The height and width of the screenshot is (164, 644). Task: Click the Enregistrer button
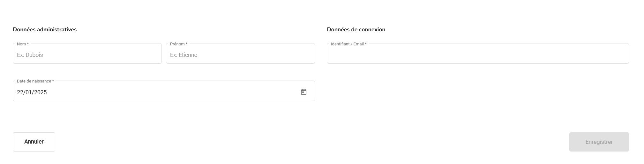coord(599,142)
